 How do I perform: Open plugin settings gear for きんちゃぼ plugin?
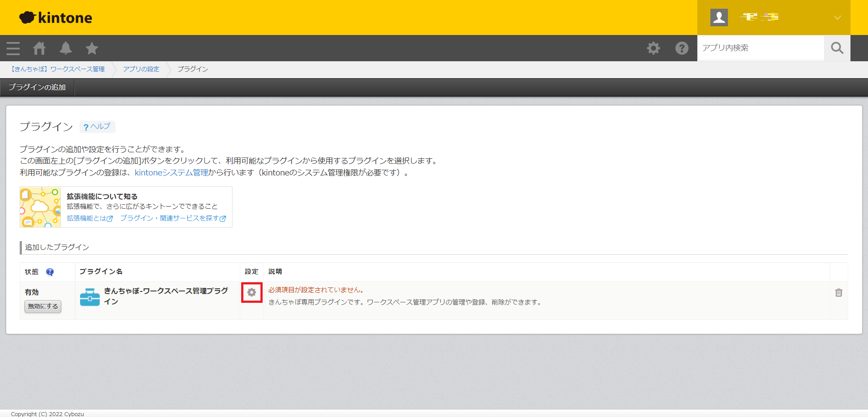pos(252,292)
